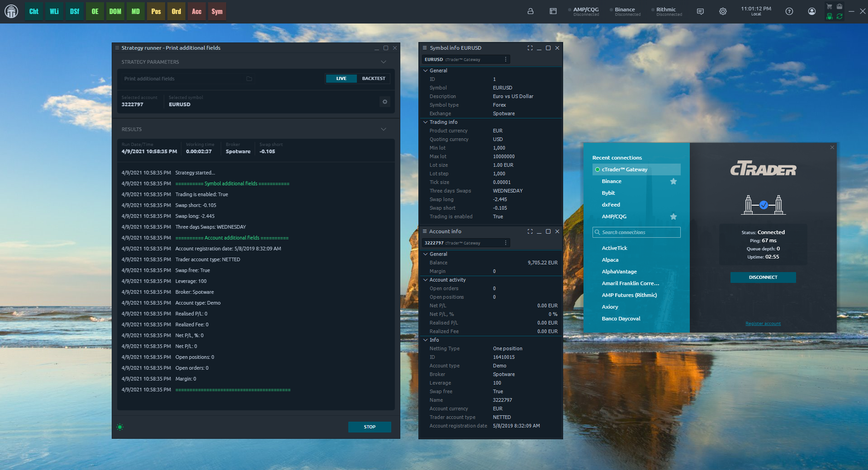Toggle favorite star for Binance connection
Viewport: 868px width, 470px height.
point(673,181)
